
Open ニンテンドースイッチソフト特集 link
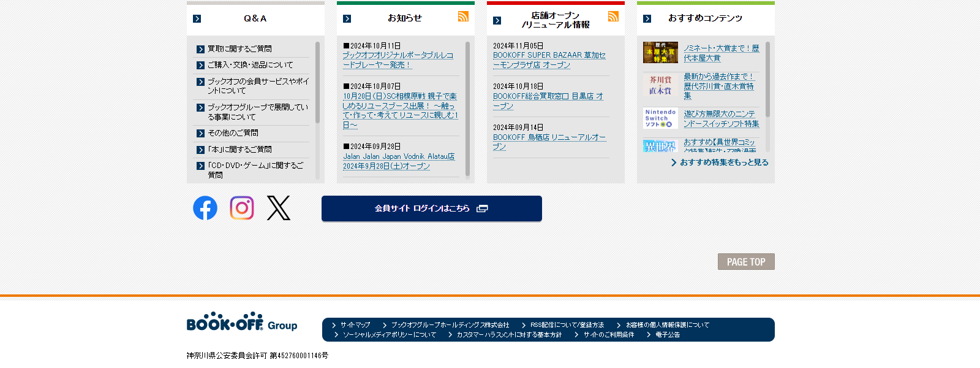tap(722, 119)
